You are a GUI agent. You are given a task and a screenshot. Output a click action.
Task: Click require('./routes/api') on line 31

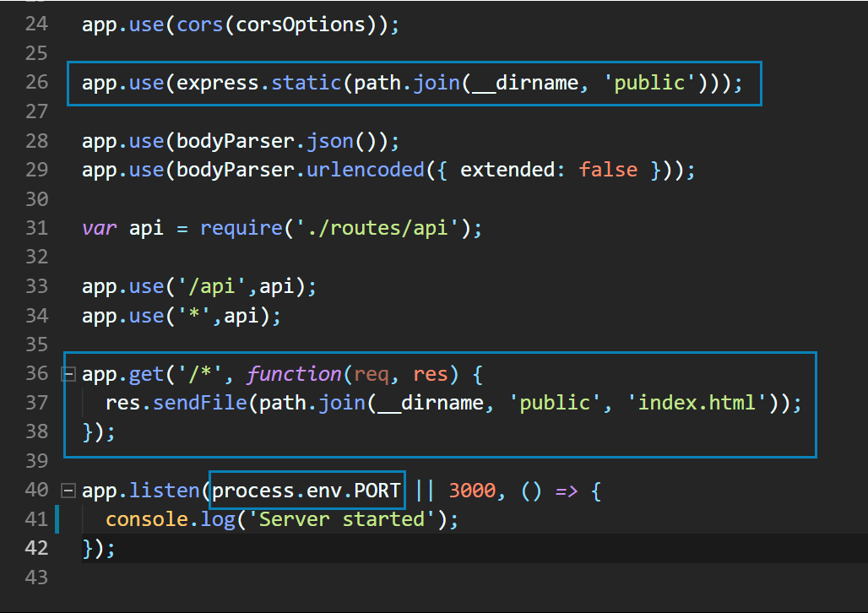pos(336,228)
